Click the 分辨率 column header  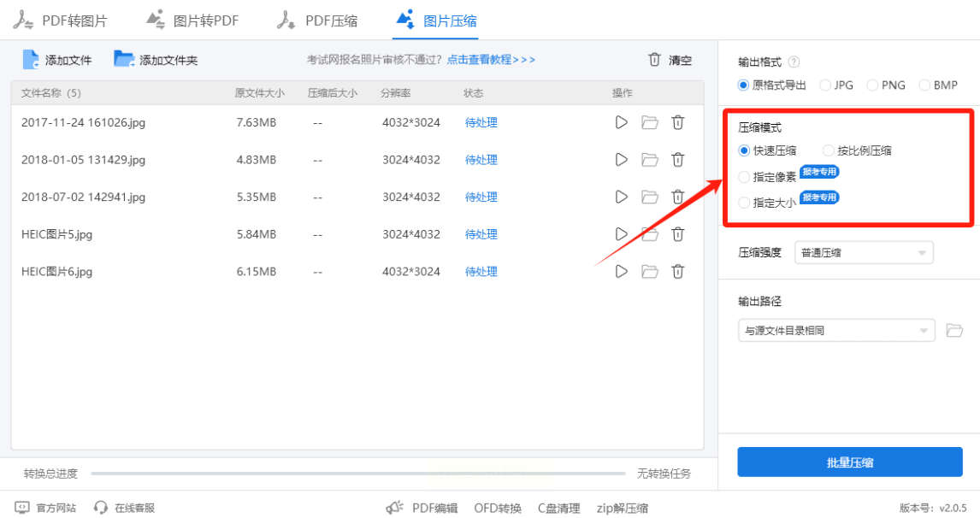click(396, 93)
